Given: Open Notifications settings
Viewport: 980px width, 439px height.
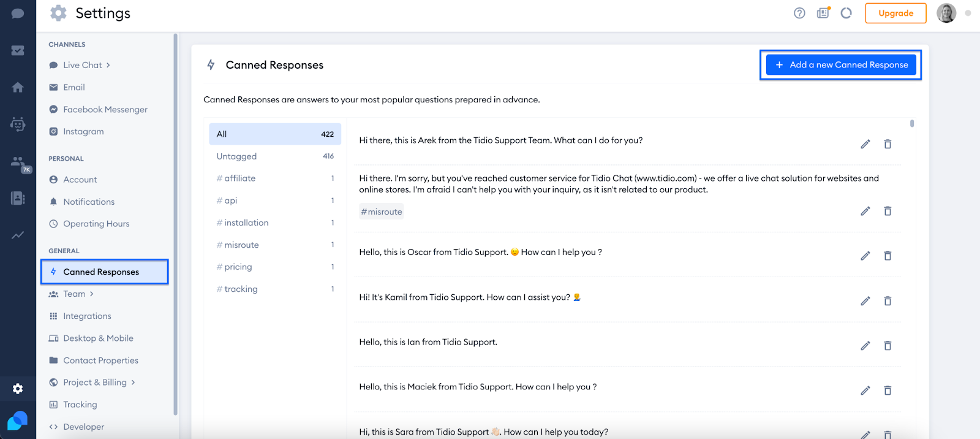Looking at the screenshot, I should tap(89, 202).
